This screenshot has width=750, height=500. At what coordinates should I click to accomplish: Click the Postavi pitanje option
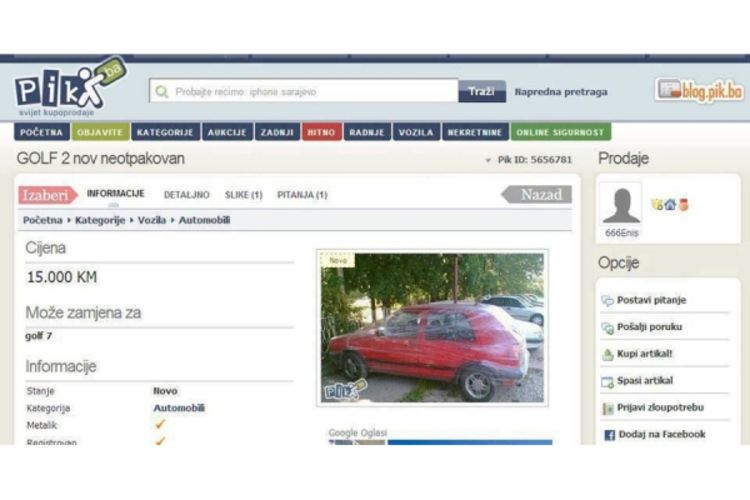651,300
